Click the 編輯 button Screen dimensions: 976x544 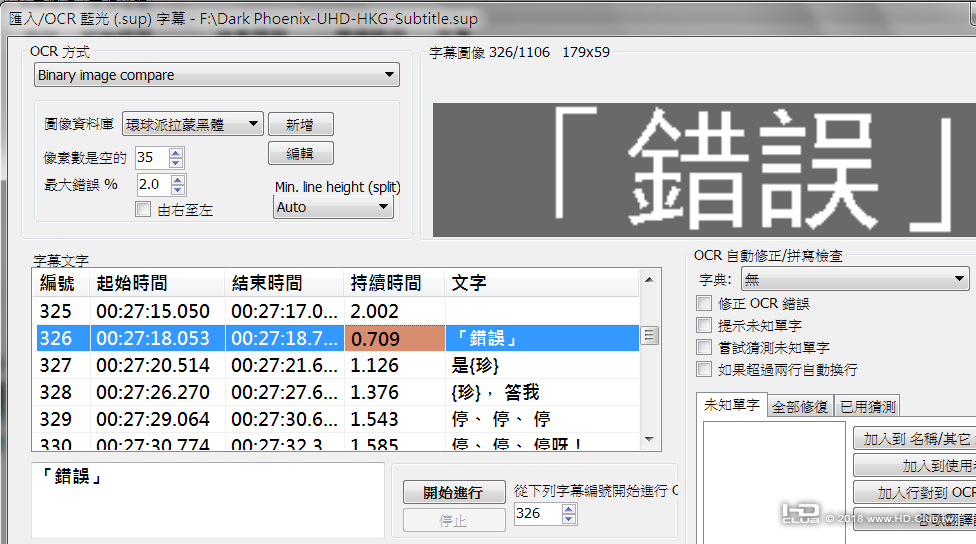301,153
